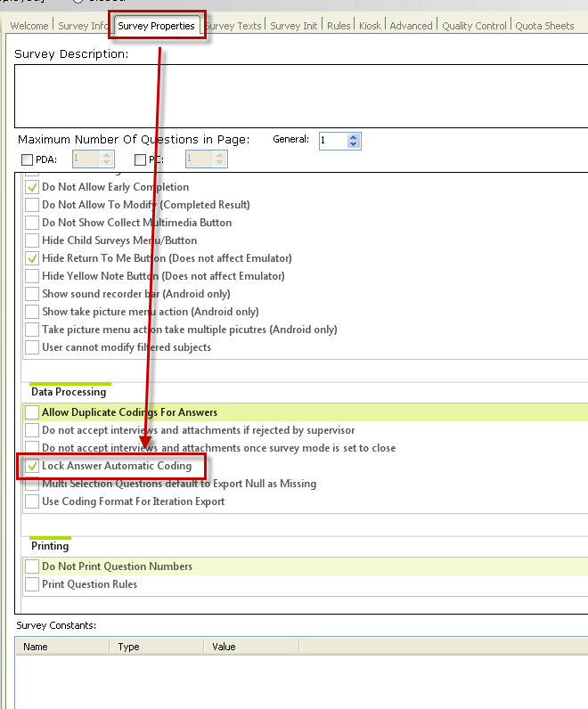Open the Quota Sheets tab
The image size is (588, 709).
click(x=544, y=26)
